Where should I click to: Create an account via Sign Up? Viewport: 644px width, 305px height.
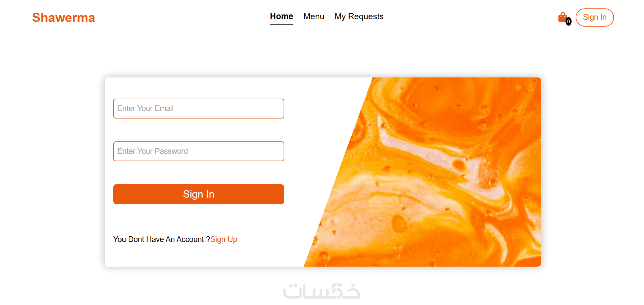click(x=224, y=239)
